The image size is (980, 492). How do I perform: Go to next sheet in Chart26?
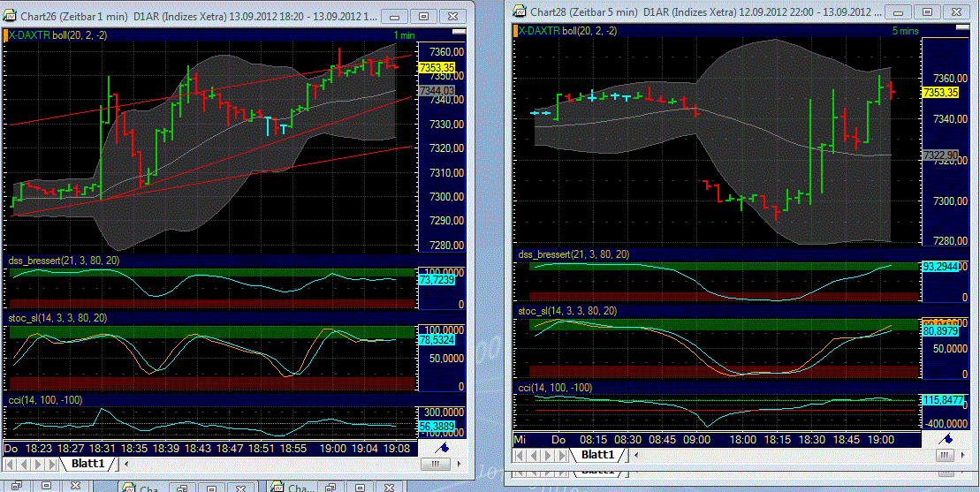click(x=37, y=465)
